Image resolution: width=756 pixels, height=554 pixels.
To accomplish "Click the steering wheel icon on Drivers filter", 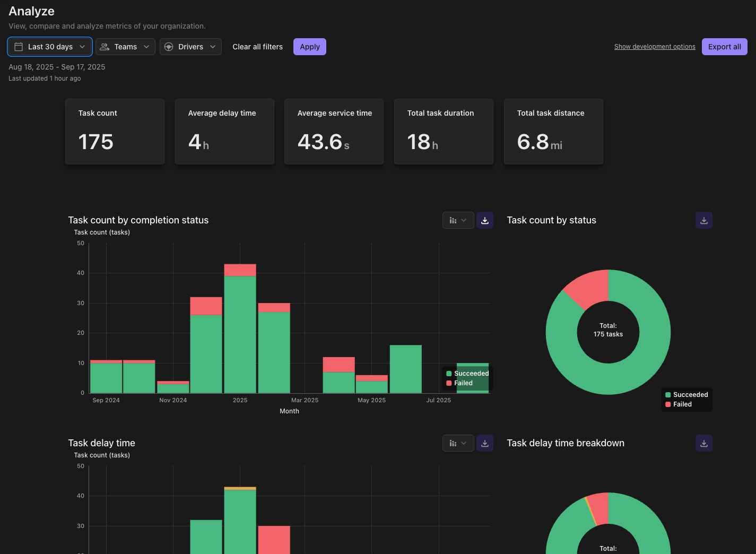I will 169,47.
